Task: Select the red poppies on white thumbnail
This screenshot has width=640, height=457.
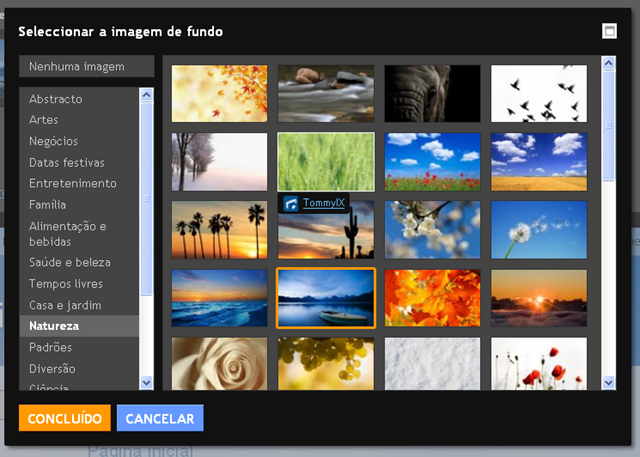Action: [539, 364]
